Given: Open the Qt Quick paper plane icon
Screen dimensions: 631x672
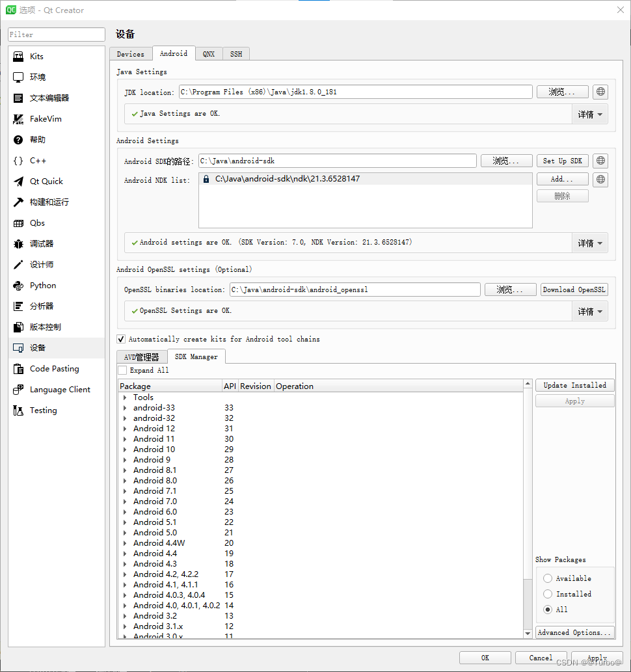Looking at the screenshot, I should [18, 181].
